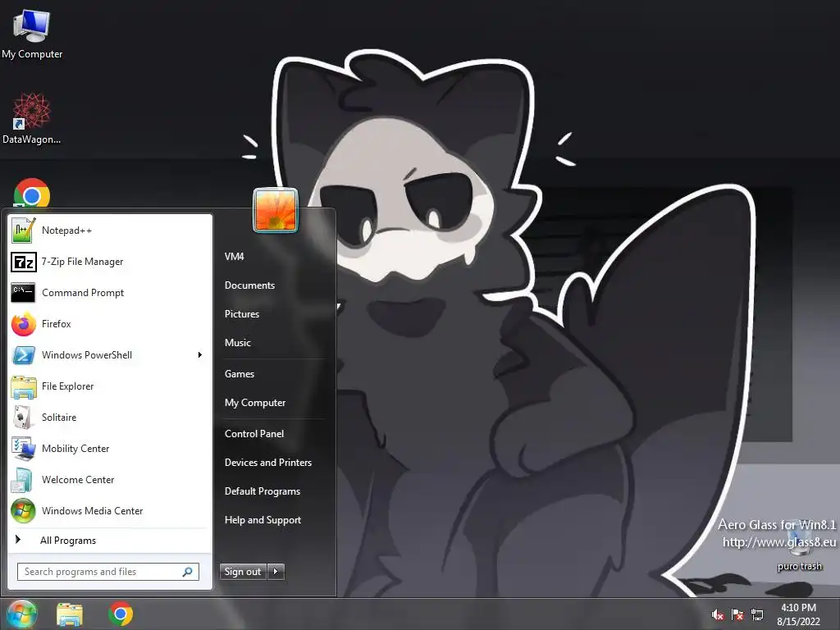Open Documents from the Start menu
Image resolution: width=840 pixels, height=630 pixels.
click(249, 285)
